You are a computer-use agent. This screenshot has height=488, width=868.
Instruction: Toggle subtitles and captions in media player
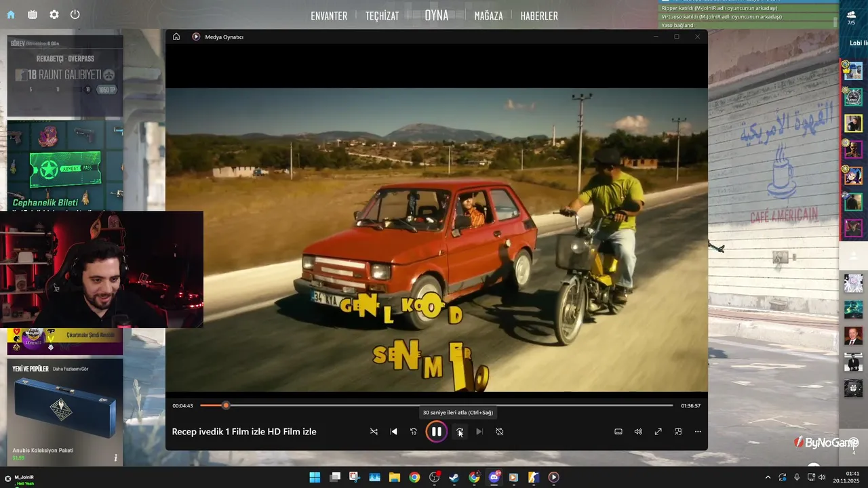[618, 431]
